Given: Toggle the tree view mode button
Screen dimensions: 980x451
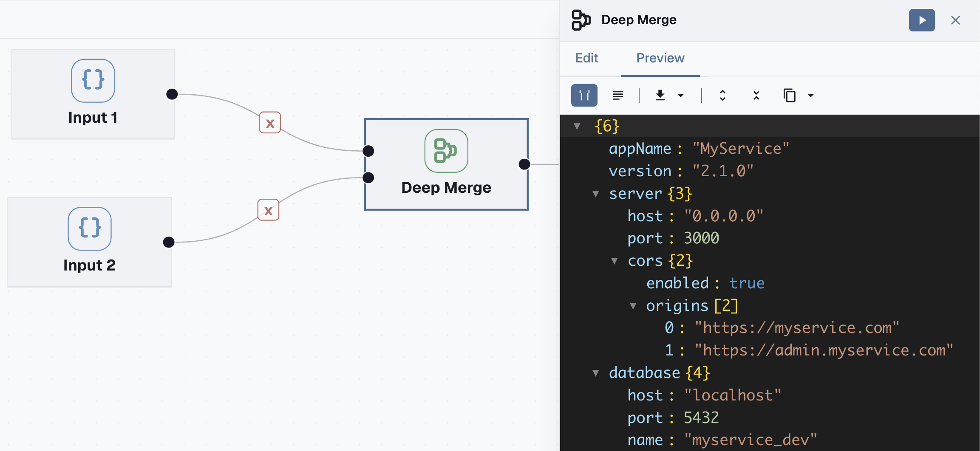Looking at the screenshot, I should 584,96.
